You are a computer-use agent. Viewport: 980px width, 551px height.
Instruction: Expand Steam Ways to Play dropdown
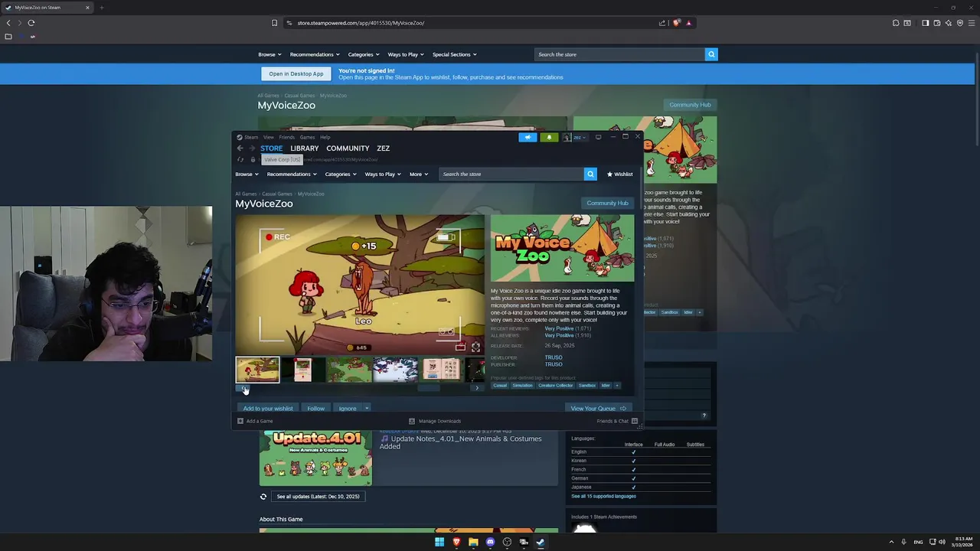[382, 174]
